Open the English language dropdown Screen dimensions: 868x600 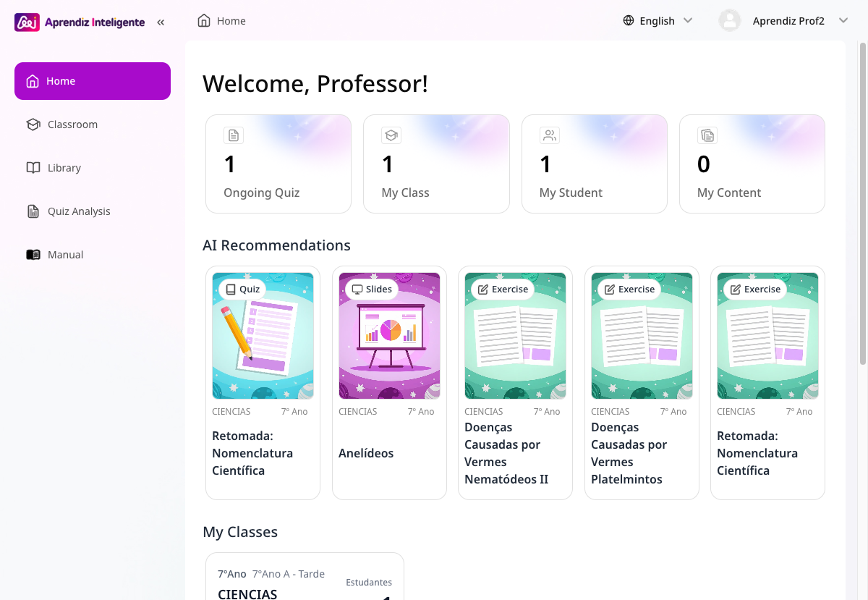coord(658,20)
